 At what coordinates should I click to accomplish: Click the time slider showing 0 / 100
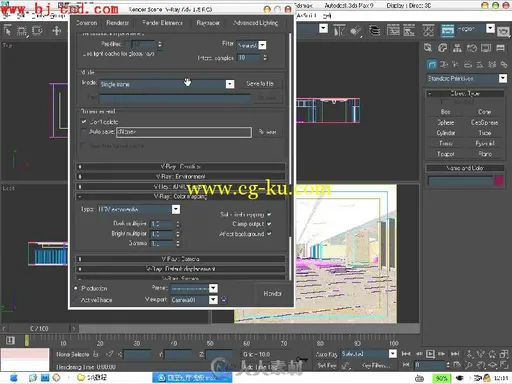(39, 328)
